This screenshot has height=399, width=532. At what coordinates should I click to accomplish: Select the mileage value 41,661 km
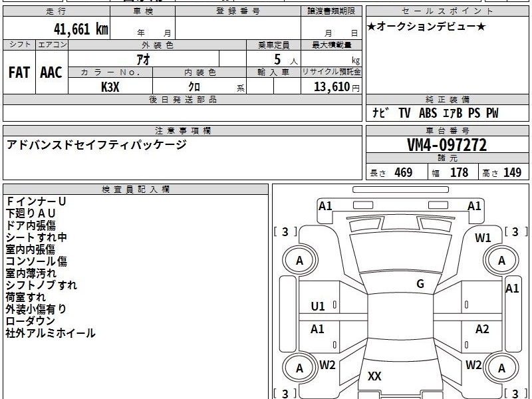point(80,29)
